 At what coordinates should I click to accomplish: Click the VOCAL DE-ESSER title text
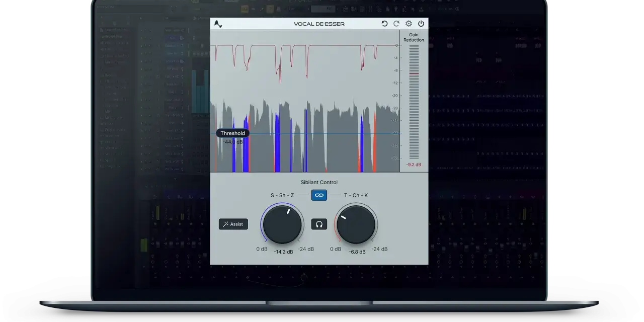319,24
